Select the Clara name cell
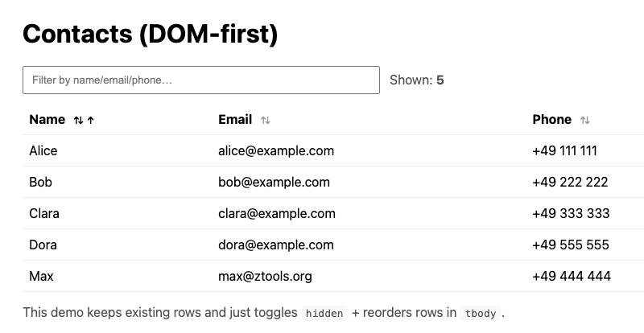The image size is (644, 333). (44, 213)
